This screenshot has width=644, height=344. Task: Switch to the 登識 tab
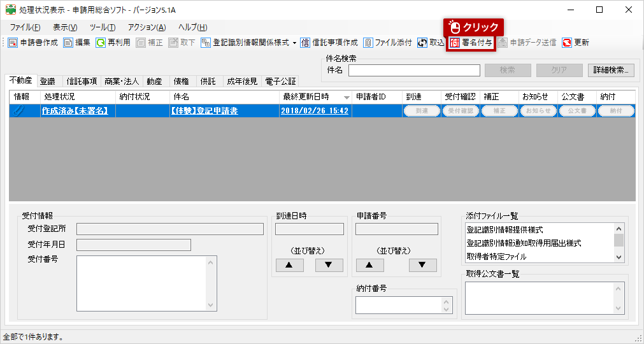[48, 82]
